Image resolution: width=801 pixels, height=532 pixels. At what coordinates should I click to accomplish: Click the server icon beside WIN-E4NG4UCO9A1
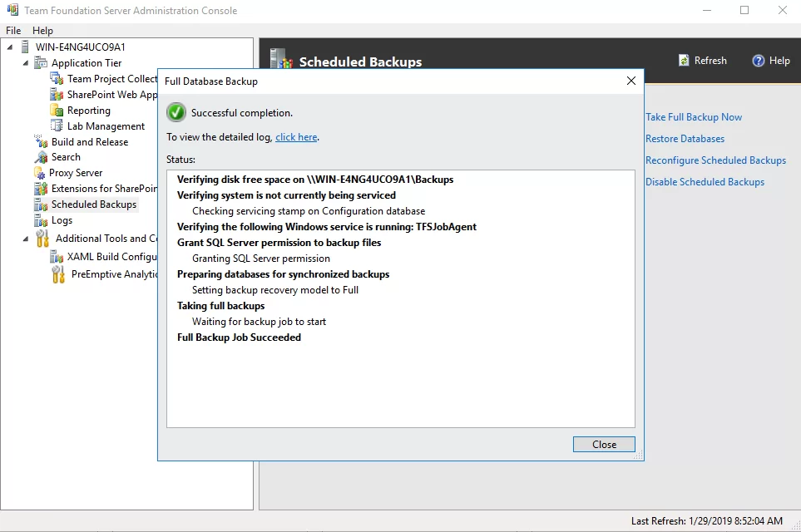pyautogui.click(x=25, y=47)
